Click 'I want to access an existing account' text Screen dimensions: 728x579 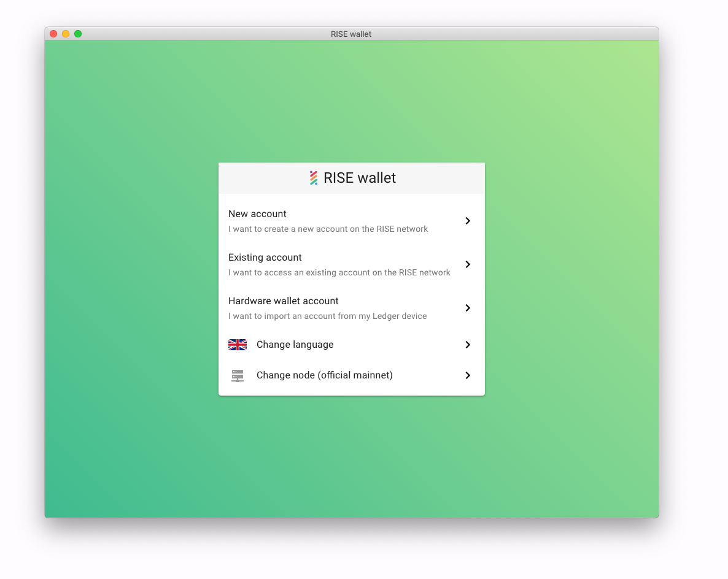pos(339,273)
